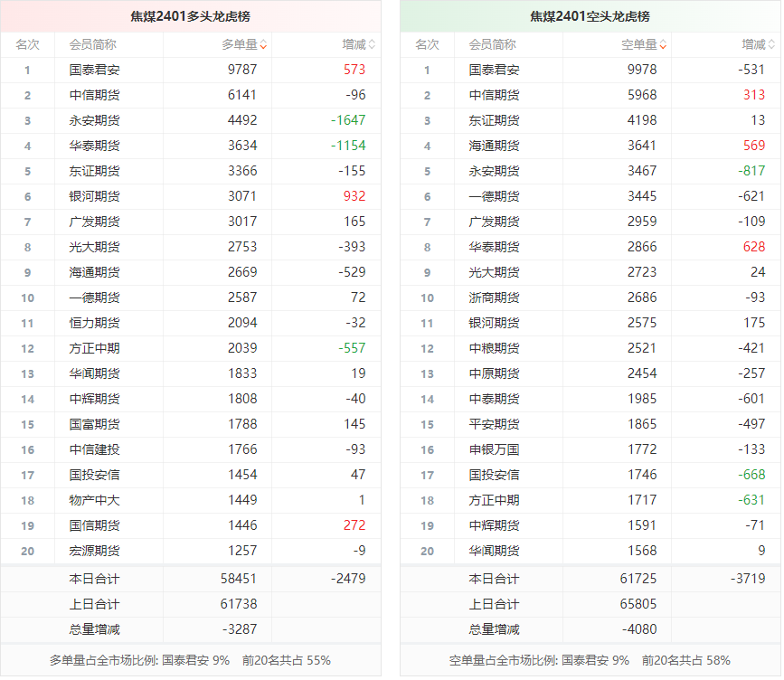Viewport: 784px width, 680px height.
Task: Click red change value 272
Action: (354, 525)
